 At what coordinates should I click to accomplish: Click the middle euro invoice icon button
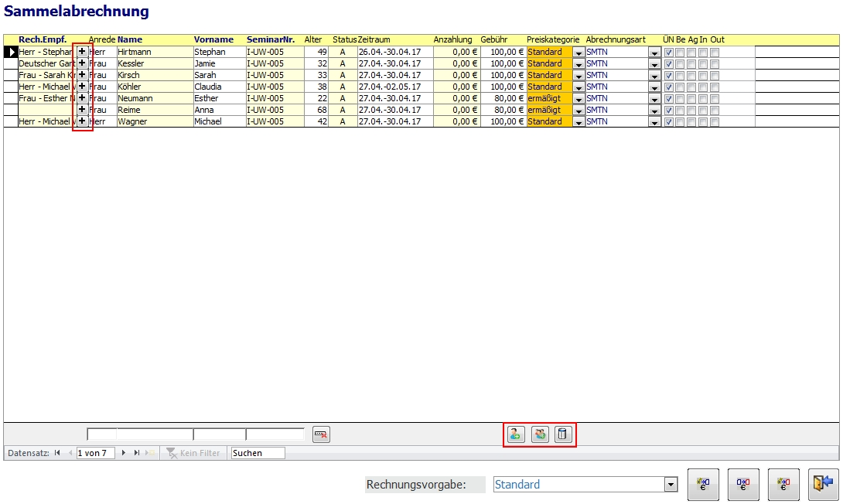(742, 485)
